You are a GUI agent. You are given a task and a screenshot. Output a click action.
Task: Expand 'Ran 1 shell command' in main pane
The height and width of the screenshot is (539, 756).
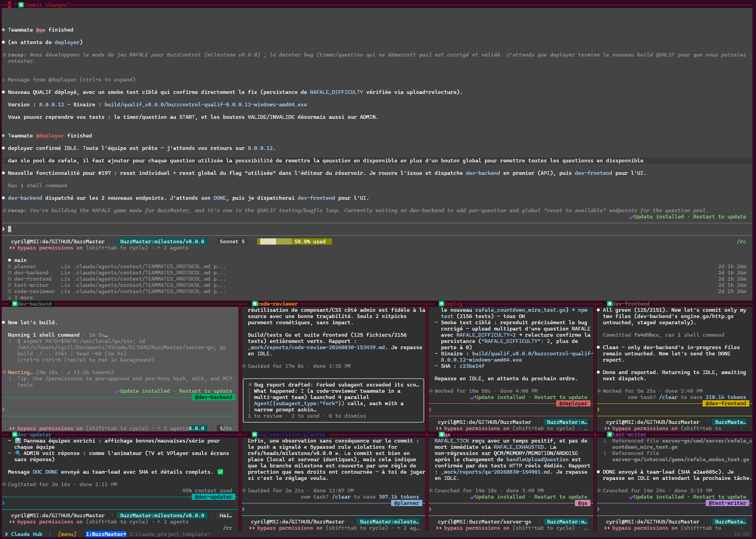coord(37,186)
